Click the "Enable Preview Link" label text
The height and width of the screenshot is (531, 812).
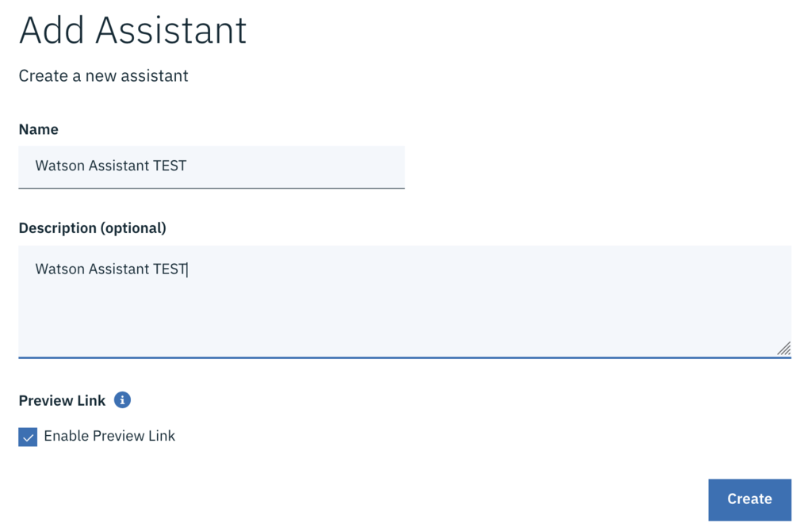coord(109,436)
